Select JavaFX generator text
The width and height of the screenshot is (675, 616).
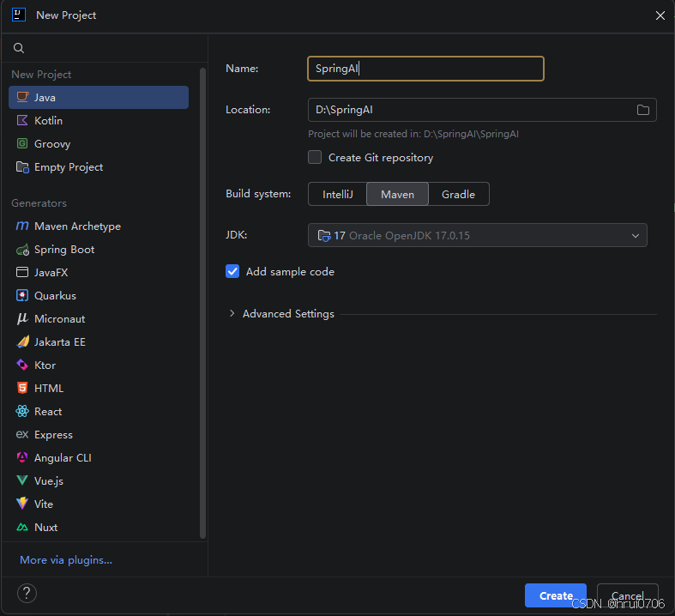click(x=51, y=273)
